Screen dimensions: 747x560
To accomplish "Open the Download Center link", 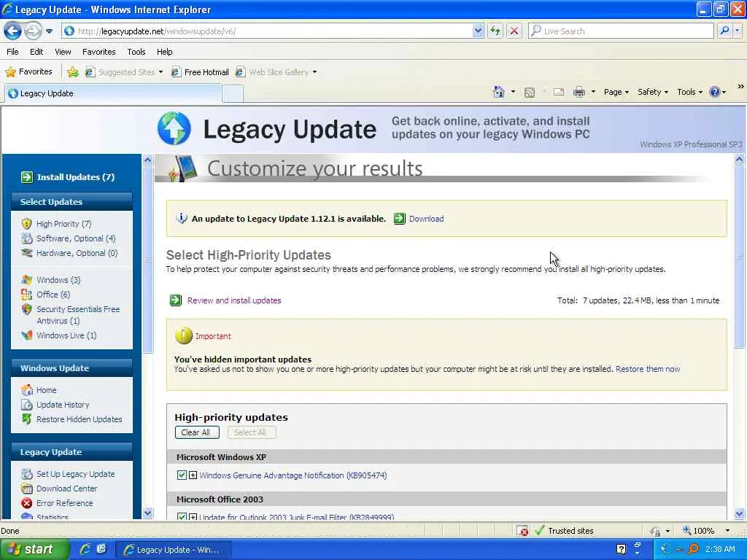I will (66, 489).
